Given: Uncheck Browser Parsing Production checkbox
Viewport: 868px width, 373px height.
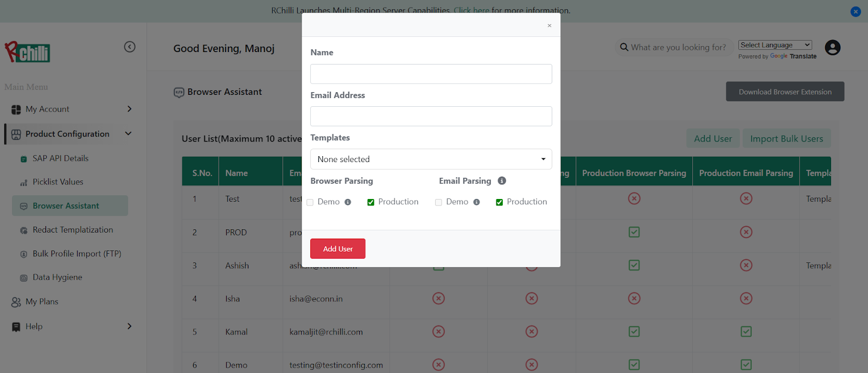Looking at the screenshot, I should (371, 202).
